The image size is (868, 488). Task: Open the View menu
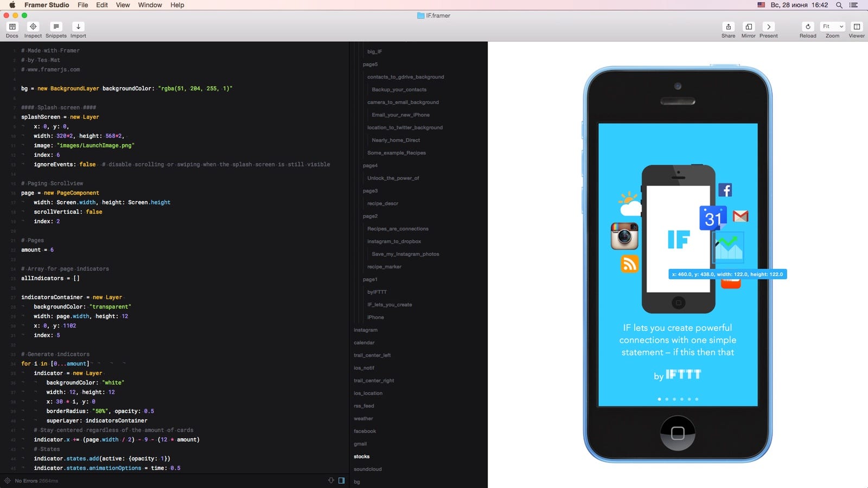[x=123, y=5]
